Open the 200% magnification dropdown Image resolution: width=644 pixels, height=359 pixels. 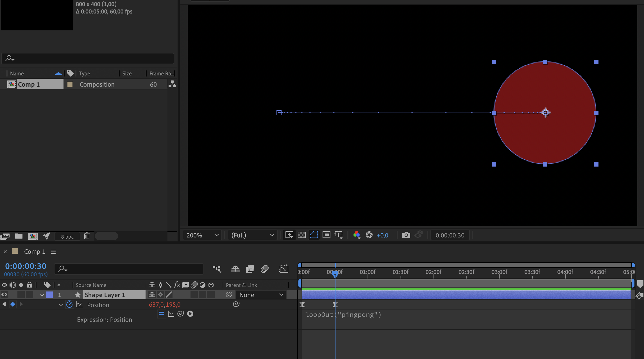202,235
